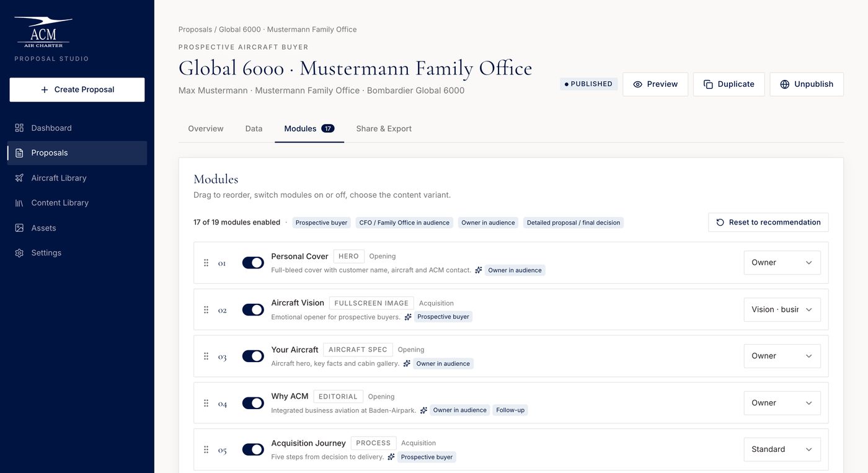
Task: Click the sparkle icon in Acquisition Journey row
Action: 391,457
